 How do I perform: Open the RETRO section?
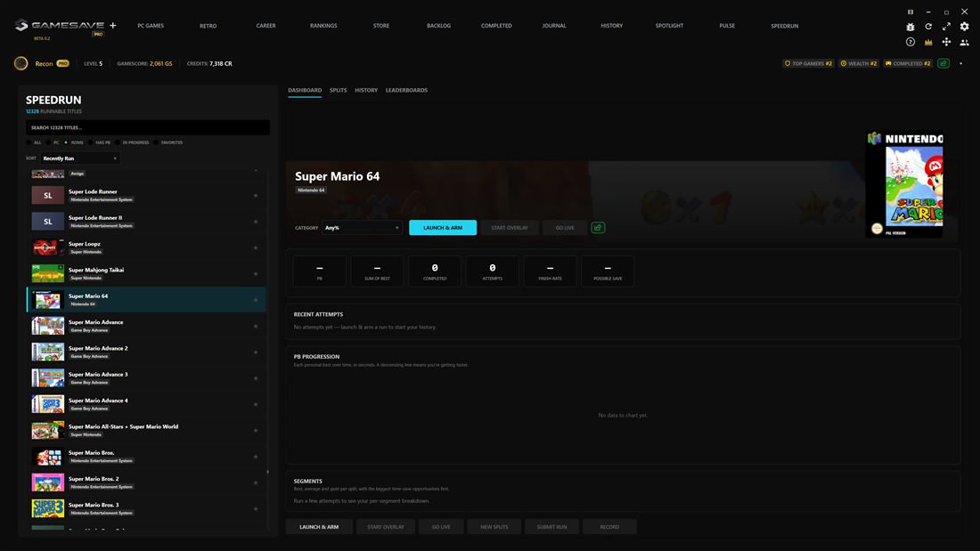pyautogui.click(x=208, y=26)
